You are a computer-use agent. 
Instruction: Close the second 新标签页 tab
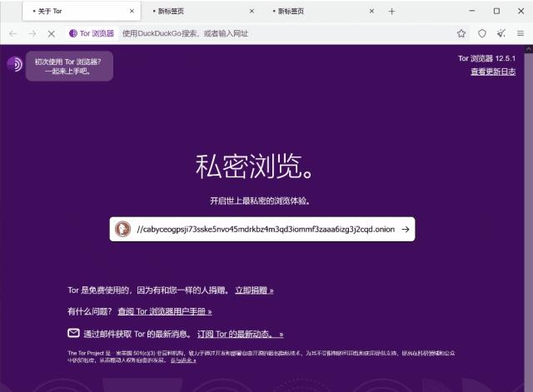coord(252,11)
